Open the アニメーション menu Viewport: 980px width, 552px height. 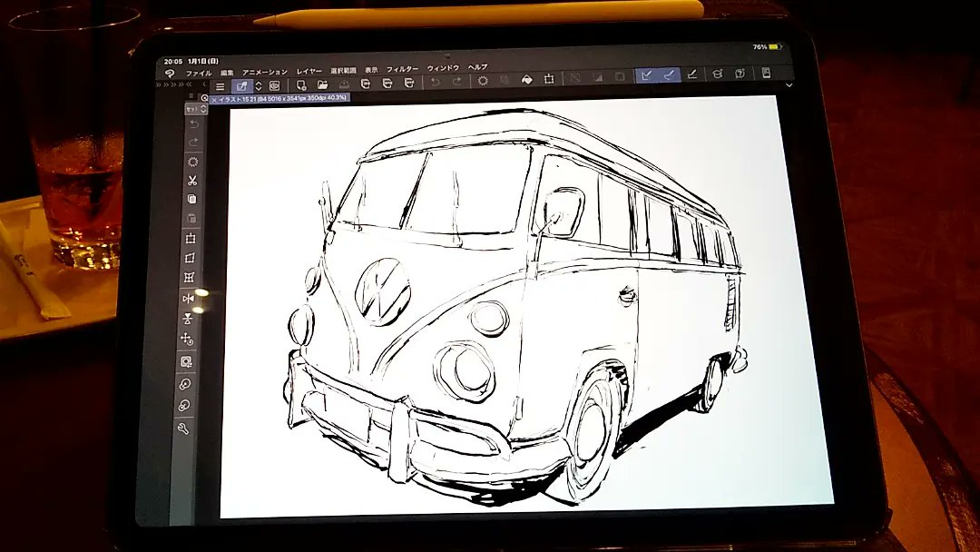[x=265, y=72]
